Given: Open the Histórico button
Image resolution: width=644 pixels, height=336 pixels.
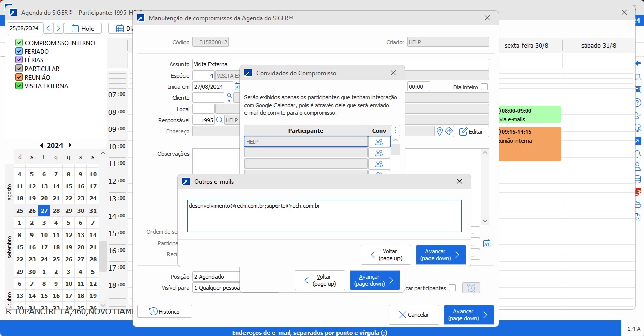Looking at the screenshot, I should (x=165, y=311).
